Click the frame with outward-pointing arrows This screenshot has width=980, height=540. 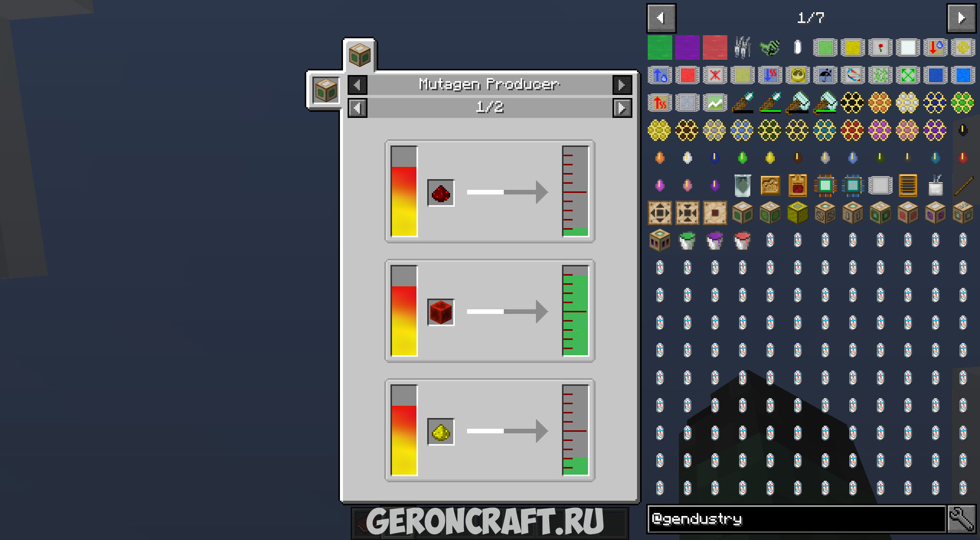pos(659,213)
